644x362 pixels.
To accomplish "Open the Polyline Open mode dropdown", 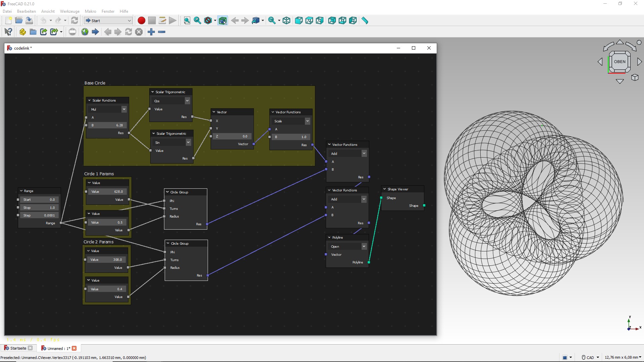I will 364,246.
